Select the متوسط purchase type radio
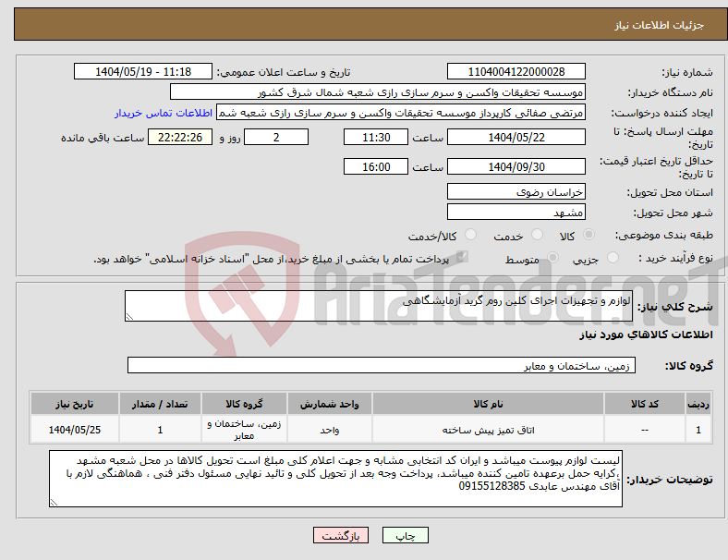This screenshot has height=560, width=728. pos(552,257)
